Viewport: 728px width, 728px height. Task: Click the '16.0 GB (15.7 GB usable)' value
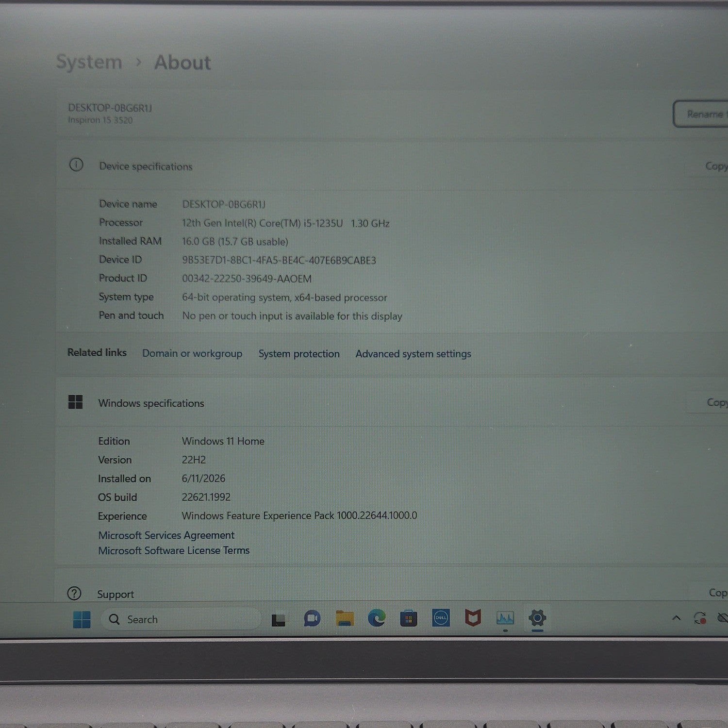235,242
